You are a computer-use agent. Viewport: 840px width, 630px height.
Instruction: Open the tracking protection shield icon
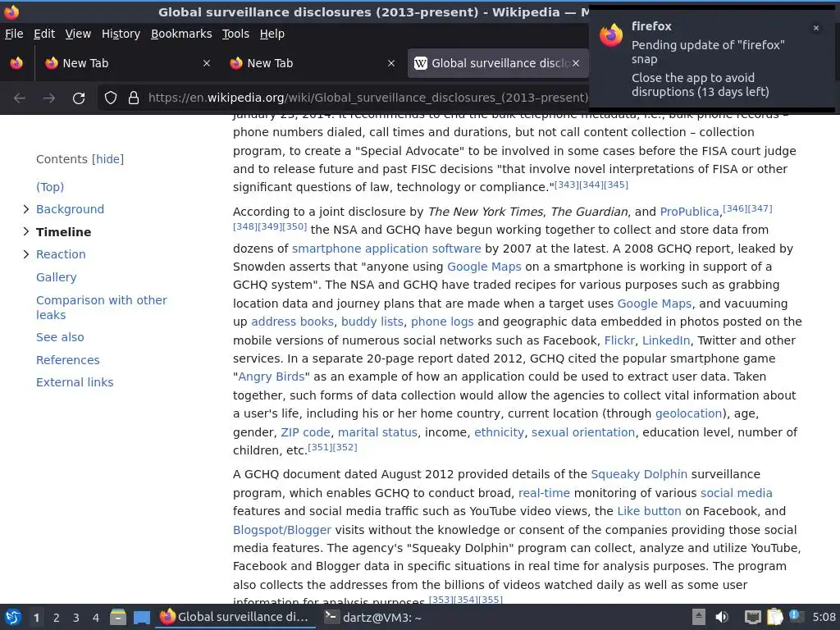(111, 98)
